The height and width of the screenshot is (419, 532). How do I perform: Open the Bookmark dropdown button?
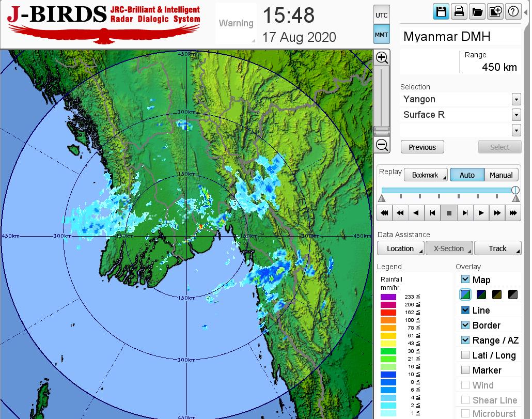(426, 175)
